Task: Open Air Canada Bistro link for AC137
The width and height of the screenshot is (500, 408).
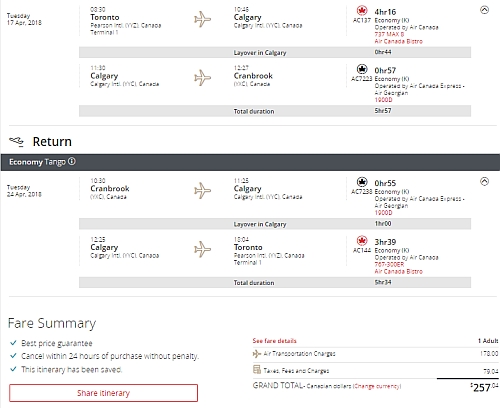Action: click(x=398, y=41)
